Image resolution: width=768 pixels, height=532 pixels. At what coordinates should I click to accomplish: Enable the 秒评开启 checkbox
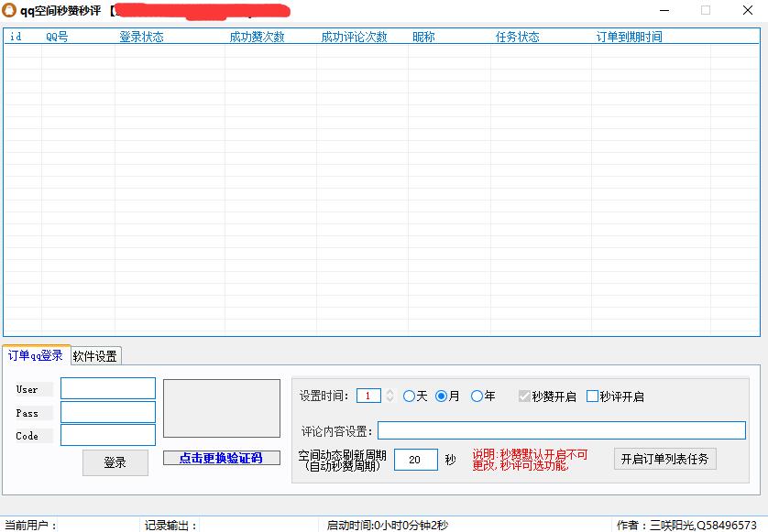click(x=592, y=396)
